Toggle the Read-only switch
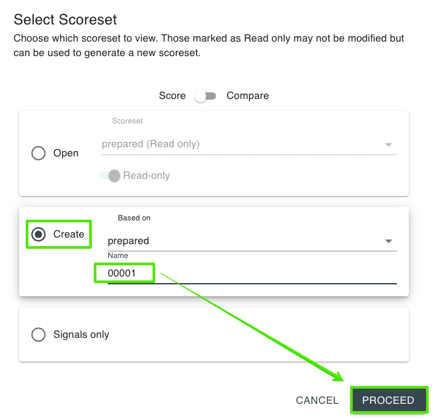Viewport: 432px width, 419px height. 110,176
